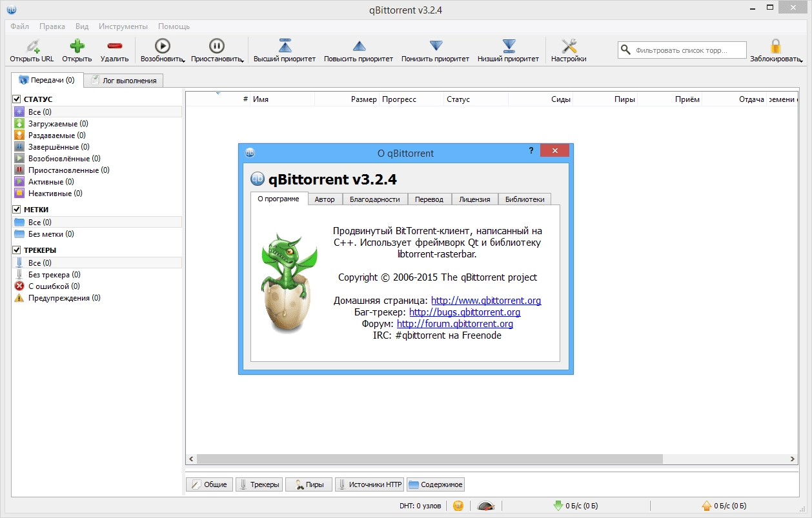Image resolution: width=812 pixels, height=518 pixels.
Task: Click the upload speed indicator in status bar
Action: [x=724, y=506]
